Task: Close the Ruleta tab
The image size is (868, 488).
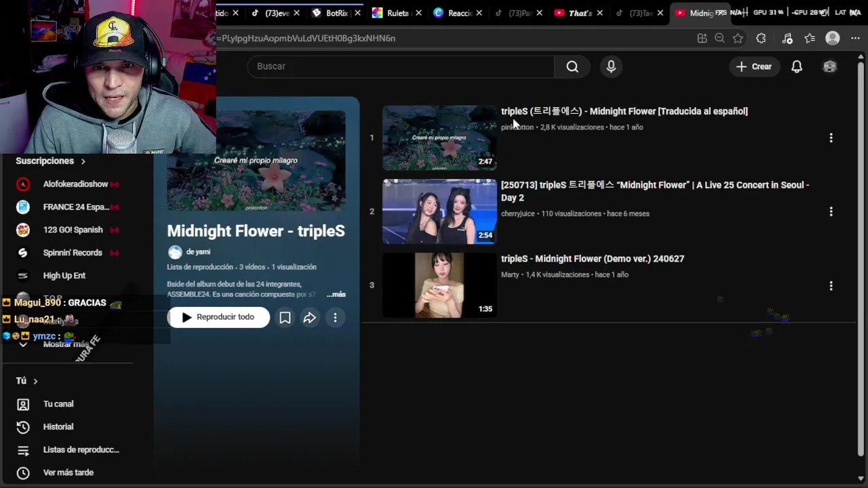Action: point(418,13)
